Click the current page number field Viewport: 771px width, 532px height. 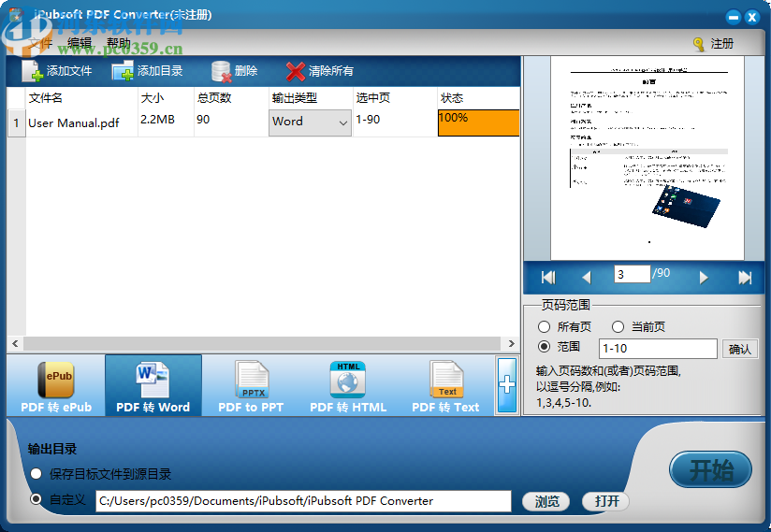coord(632,274)
